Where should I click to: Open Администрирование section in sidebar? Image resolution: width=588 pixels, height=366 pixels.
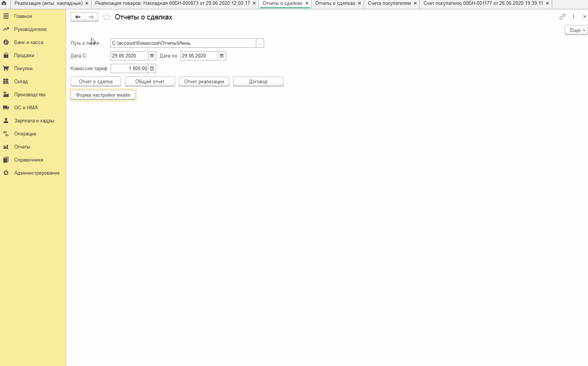pyautogui.click(x=37, y=173)
